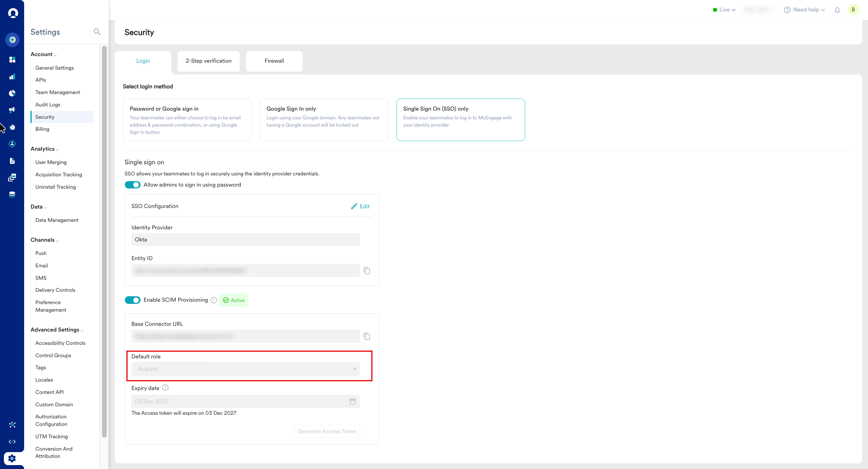Copy the Entity ID using copy icon

click(367, 271)
